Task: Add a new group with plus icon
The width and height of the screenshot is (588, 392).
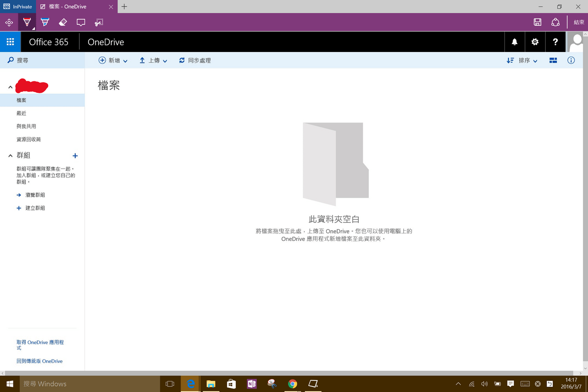Action: point(75,156)
